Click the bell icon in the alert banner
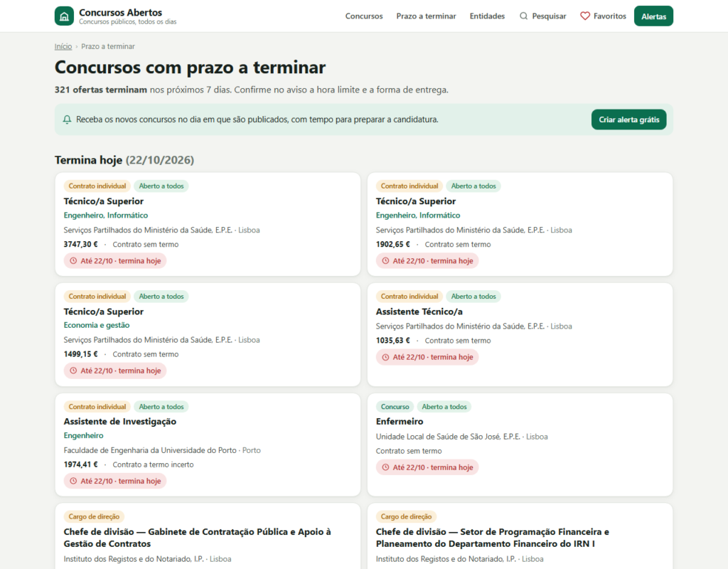The image size is (728, 569). pyautogui.click(x=68, y=119)
